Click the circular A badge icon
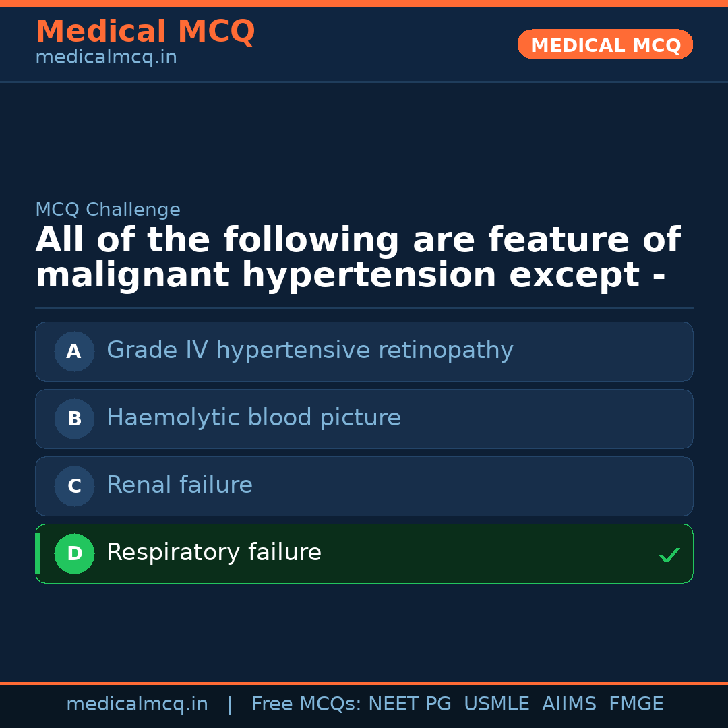Viewport: 728px width, 728px height. (x=74, y=351)
